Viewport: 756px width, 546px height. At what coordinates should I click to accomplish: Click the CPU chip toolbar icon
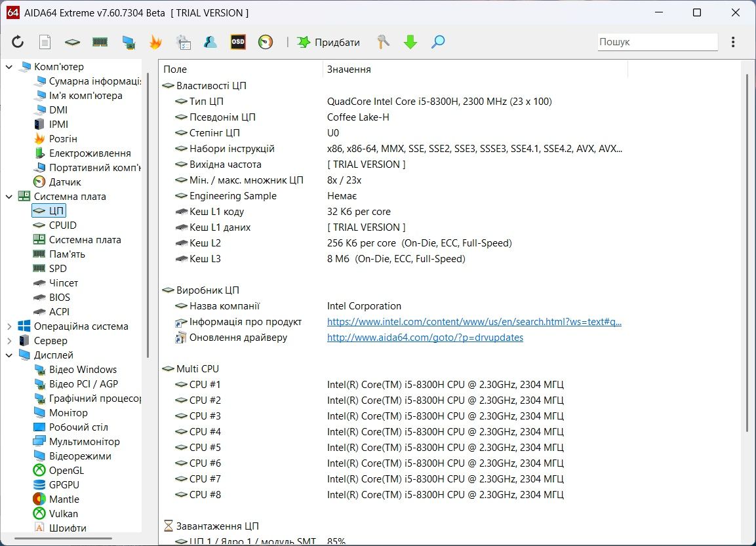click(72, 43)
